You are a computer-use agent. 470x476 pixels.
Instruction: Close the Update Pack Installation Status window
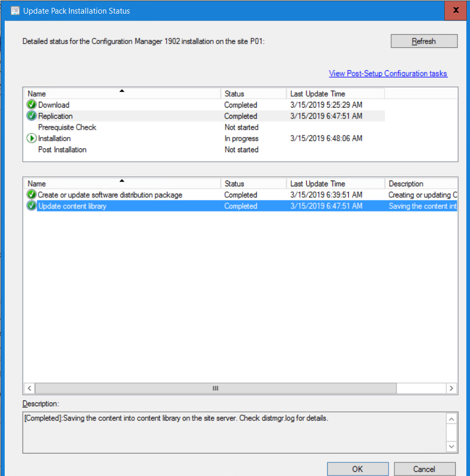pyautogui.click(x=455, y=10)
